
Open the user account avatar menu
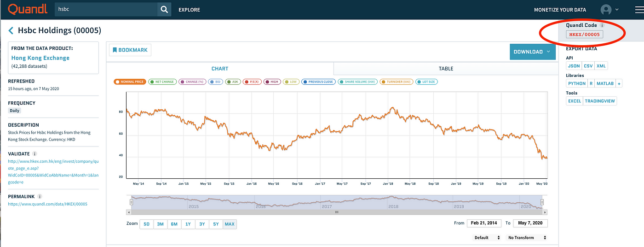[606, 10]
